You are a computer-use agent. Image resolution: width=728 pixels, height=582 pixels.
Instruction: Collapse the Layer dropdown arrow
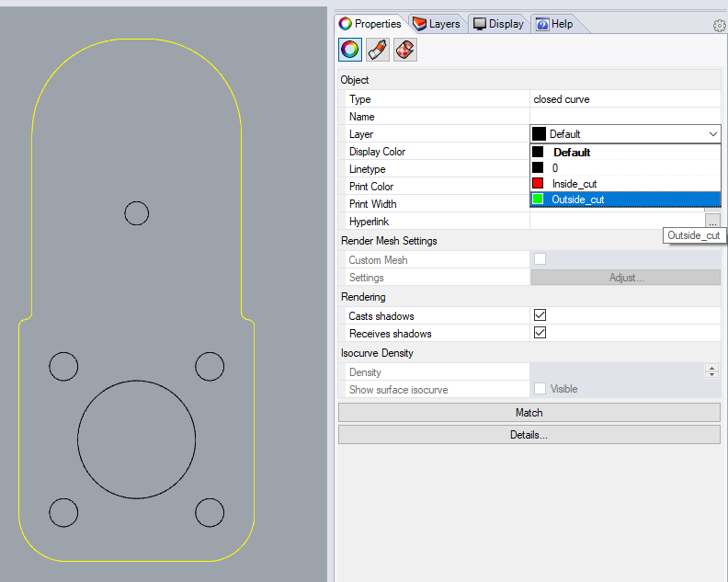[713, 134]
